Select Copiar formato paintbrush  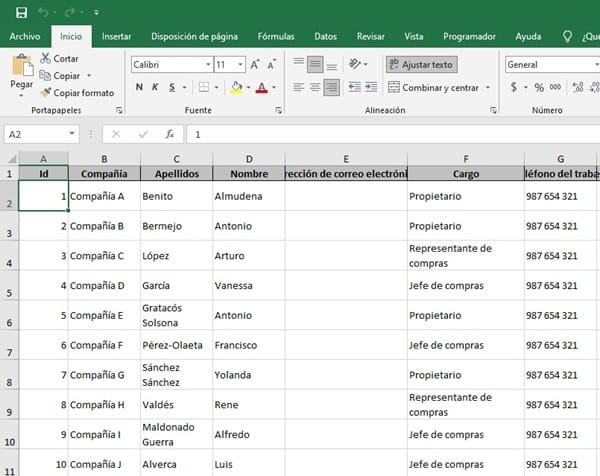tap(46, 92)
